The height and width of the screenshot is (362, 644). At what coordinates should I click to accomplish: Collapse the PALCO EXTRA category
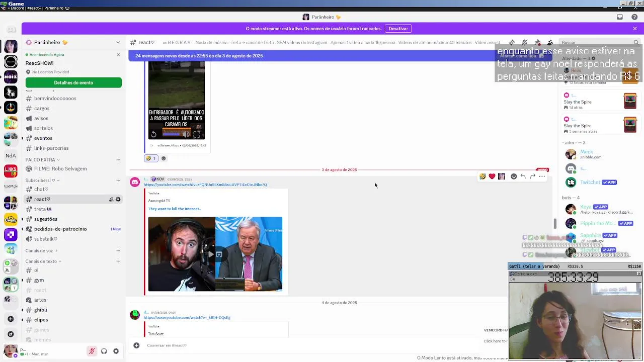click(42, 160)
